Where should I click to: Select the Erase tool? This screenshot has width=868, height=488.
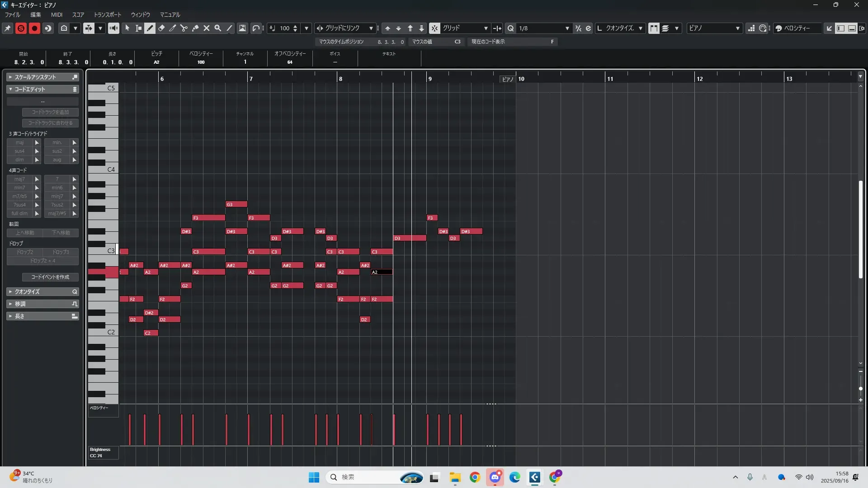pyautogui.click(x=161, y=28)
